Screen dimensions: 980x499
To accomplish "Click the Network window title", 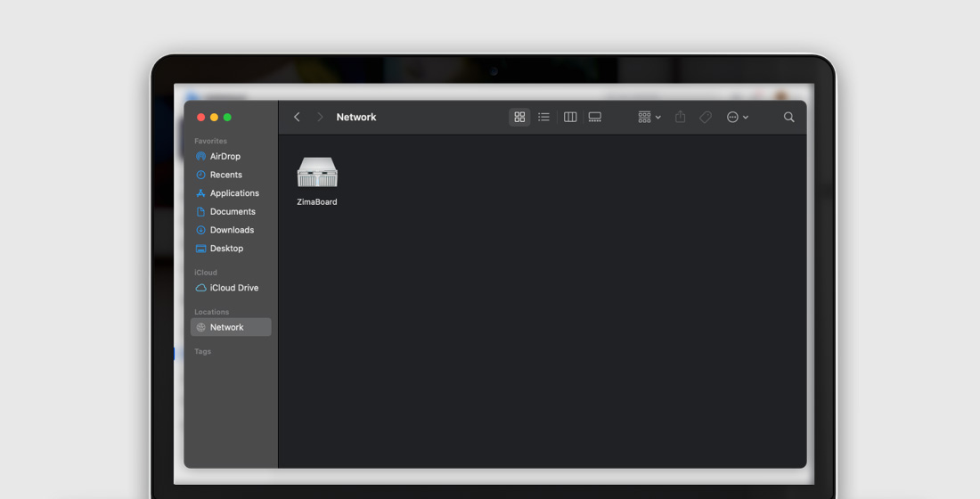I will (x=356, y=117).
